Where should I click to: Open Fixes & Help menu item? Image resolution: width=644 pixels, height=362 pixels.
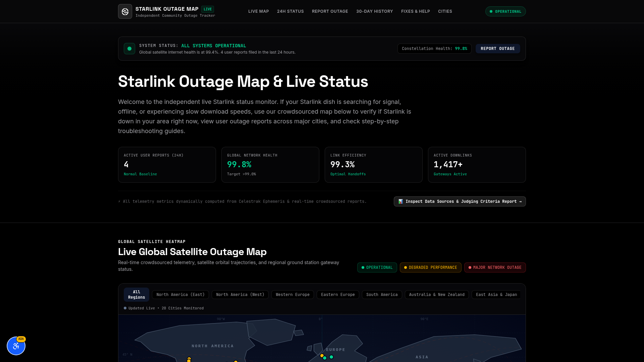(x=416, y=11)
